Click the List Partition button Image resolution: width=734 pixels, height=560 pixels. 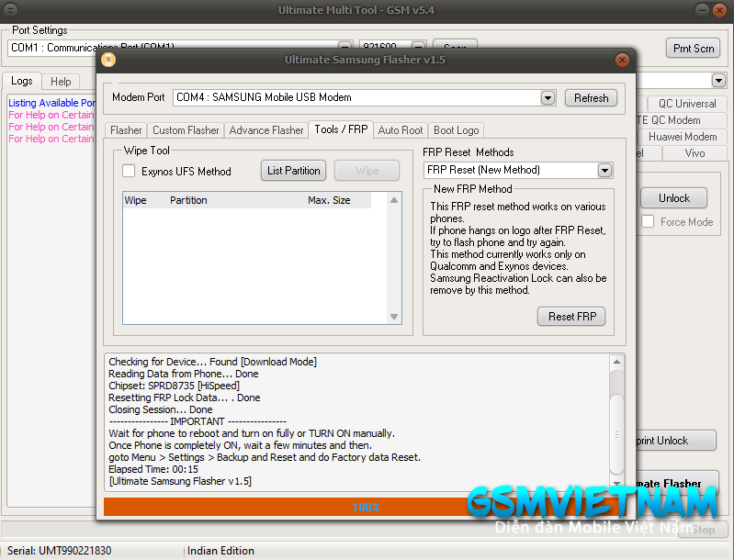point(293,170)
